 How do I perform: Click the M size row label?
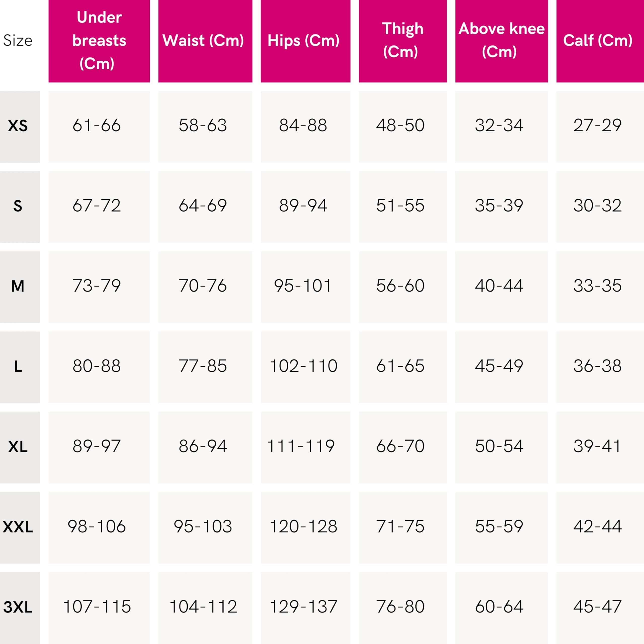18,286
